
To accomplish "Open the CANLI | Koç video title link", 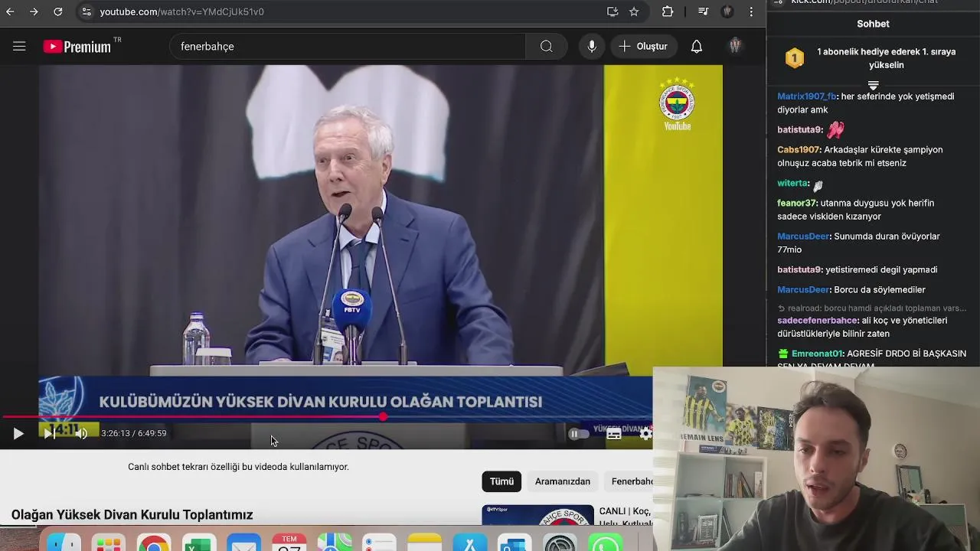I will point(625,517).
